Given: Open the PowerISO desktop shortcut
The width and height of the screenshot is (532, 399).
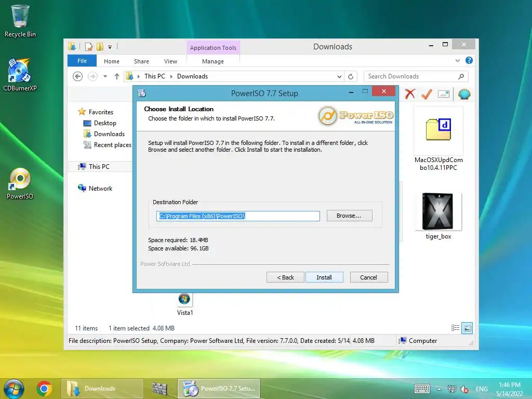Looking at the screenshot, I should click(x=20, y=183).
